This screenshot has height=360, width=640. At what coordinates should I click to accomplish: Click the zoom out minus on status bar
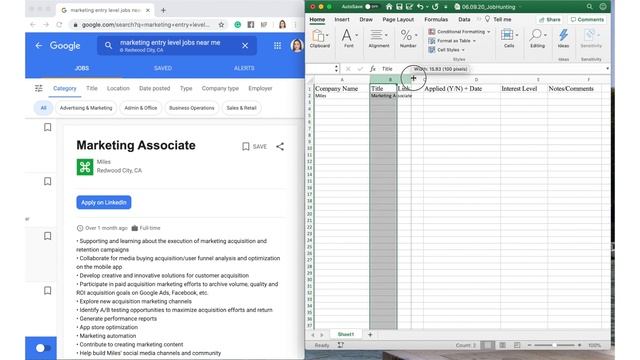coord(529,345)
